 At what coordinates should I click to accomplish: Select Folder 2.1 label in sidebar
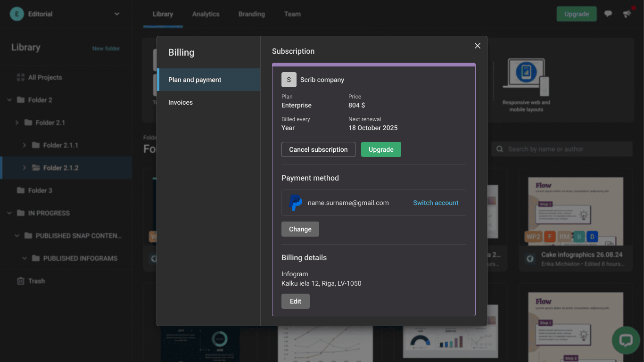(50, 123)
